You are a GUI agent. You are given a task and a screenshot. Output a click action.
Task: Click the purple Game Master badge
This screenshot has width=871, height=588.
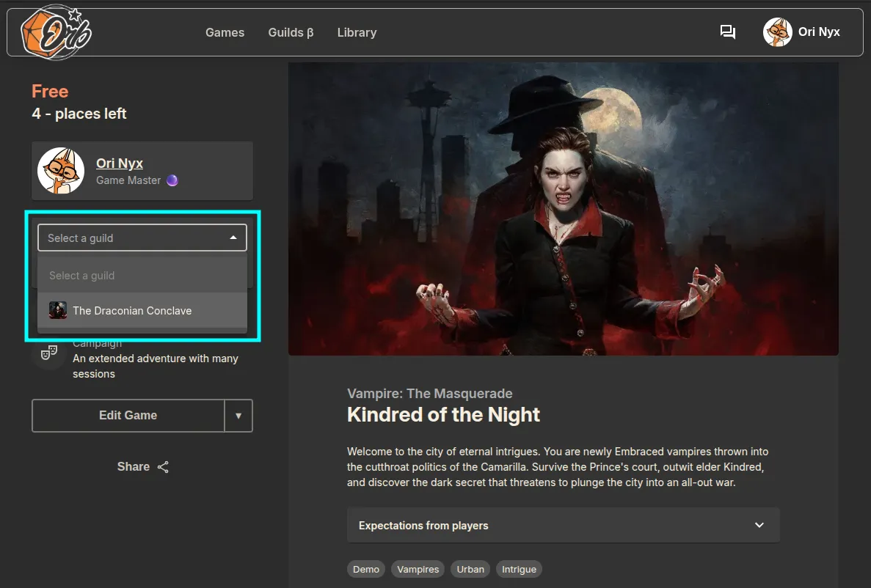point(172,180)
